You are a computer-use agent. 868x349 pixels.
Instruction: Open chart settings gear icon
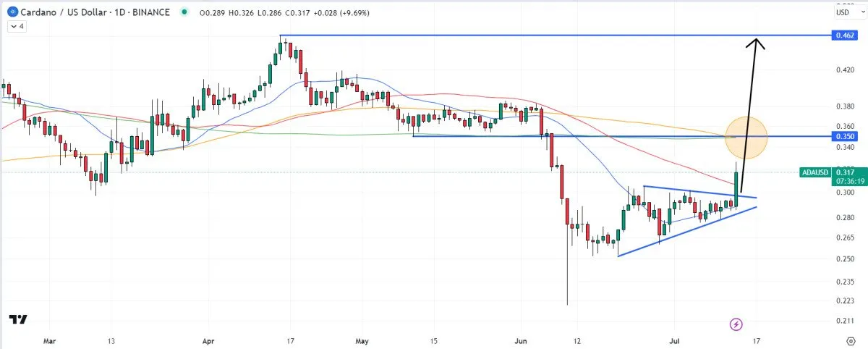851,340
